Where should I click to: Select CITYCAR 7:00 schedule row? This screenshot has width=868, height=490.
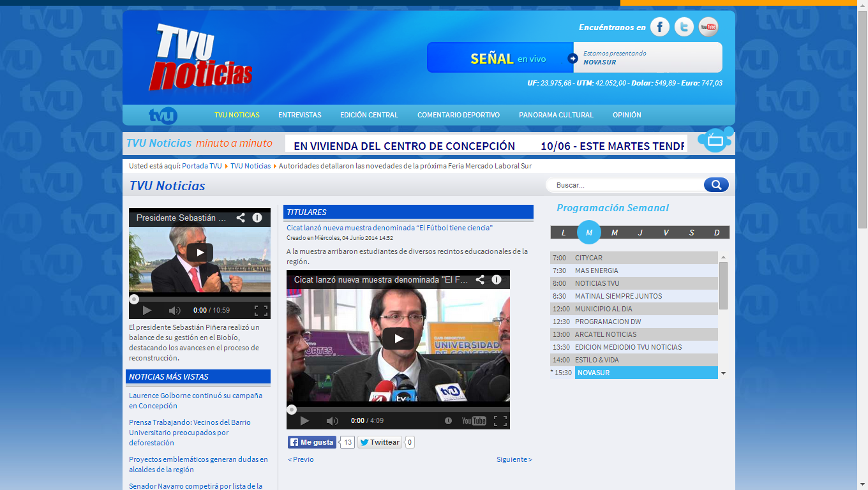(634, 258)
